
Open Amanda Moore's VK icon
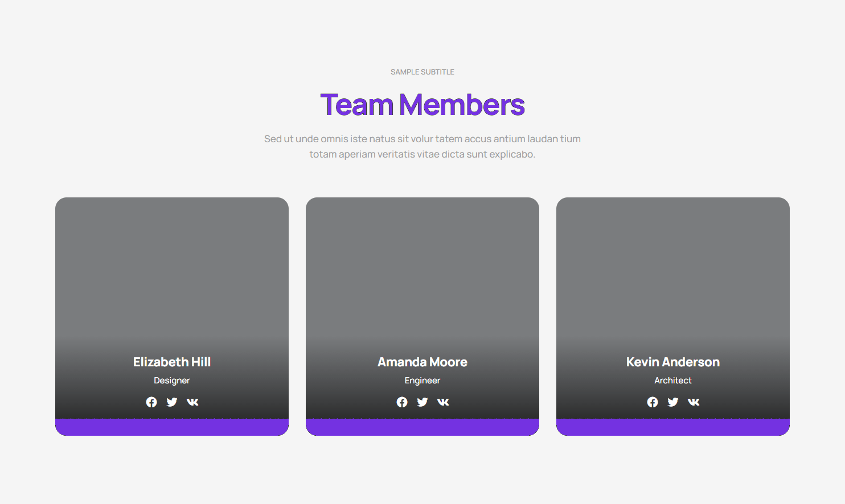[x=443, y=402]
